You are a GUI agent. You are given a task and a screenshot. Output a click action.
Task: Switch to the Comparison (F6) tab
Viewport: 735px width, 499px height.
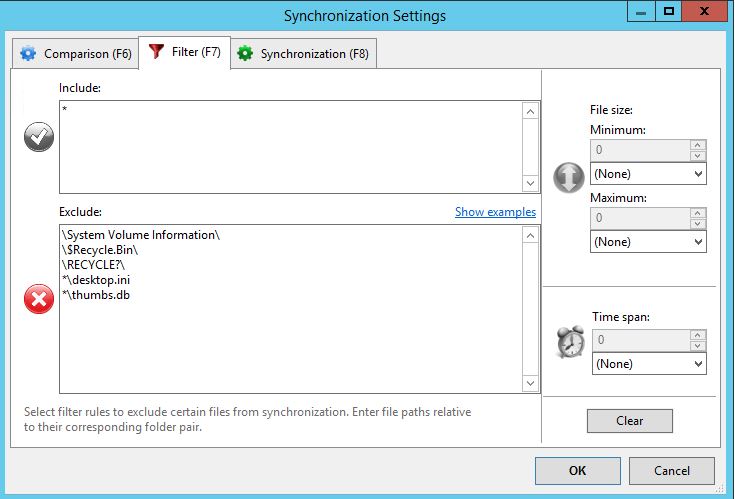(x=75, y=53)
